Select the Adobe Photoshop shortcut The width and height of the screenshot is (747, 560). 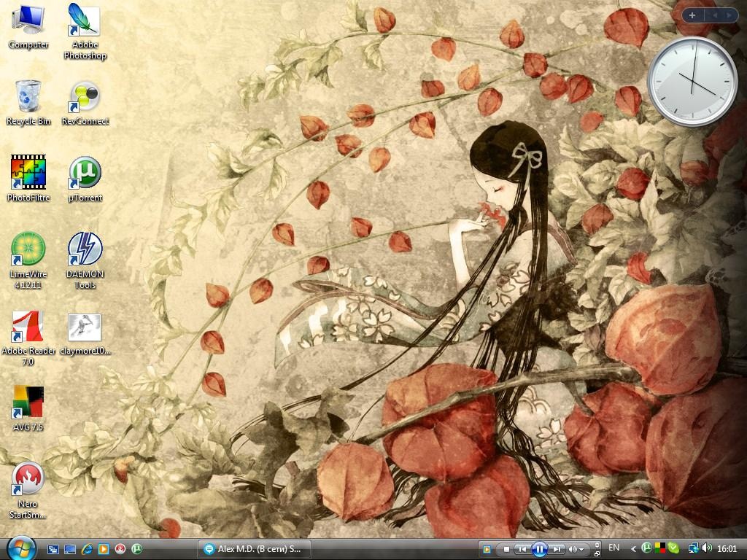pyautogui.click(x=85, y=31)
